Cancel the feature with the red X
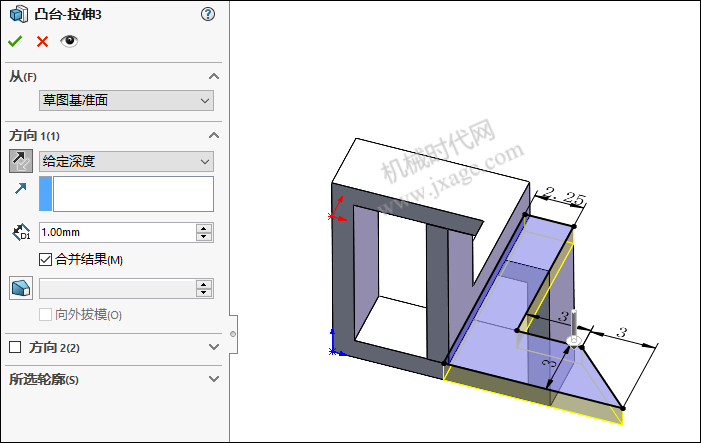Viewport: 701px width, 443px height. point(42,42)
